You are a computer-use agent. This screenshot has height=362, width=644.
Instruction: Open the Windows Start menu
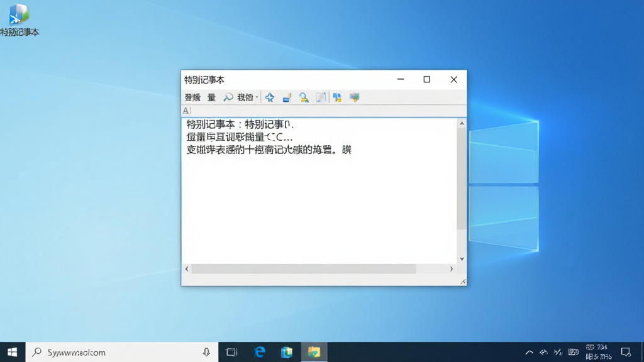13,352
